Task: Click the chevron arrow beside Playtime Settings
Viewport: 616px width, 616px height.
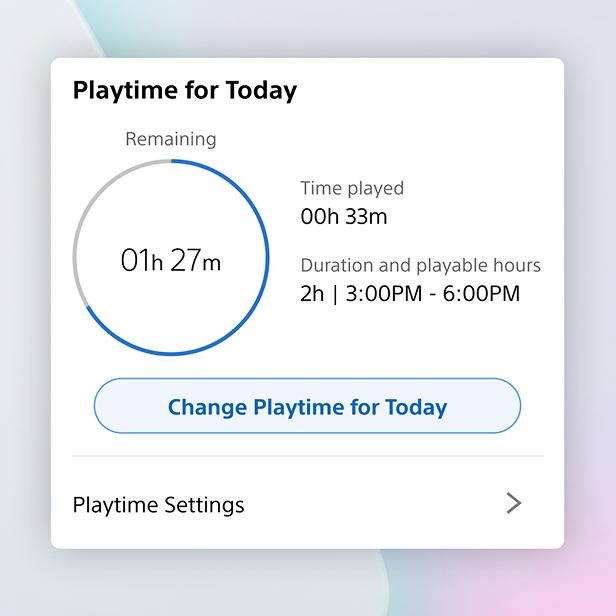Action: click(x=513, y=503)
